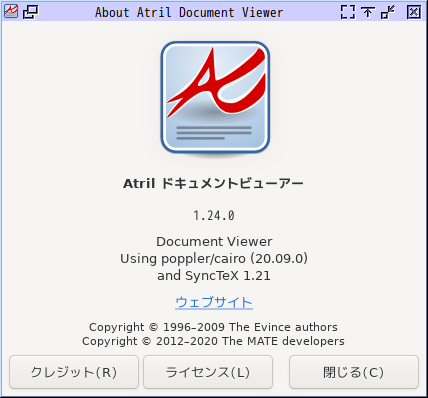Toggle fullscreen with the corner-brackets title bar icon

(x=348, y=12)
